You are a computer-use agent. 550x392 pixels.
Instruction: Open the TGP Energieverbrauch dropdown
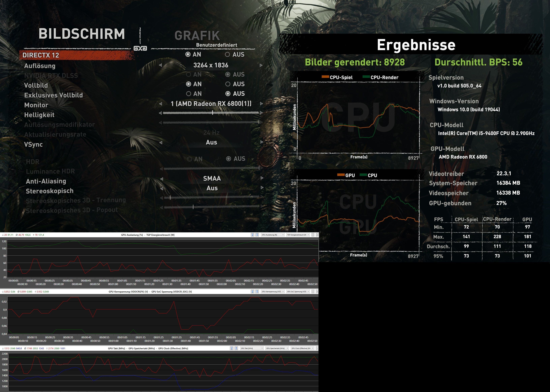coord(298,235)
